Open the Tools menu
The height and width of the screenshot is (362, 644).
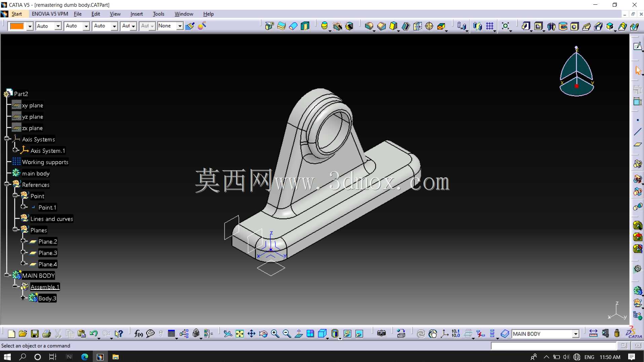[x=158, y=14]
